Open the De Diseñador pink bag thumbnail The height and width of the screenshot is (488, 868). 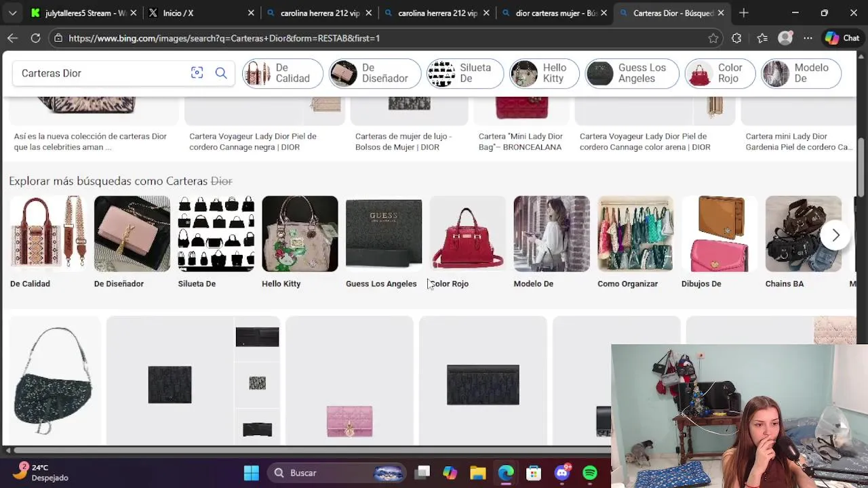click(x=132, y=234)
